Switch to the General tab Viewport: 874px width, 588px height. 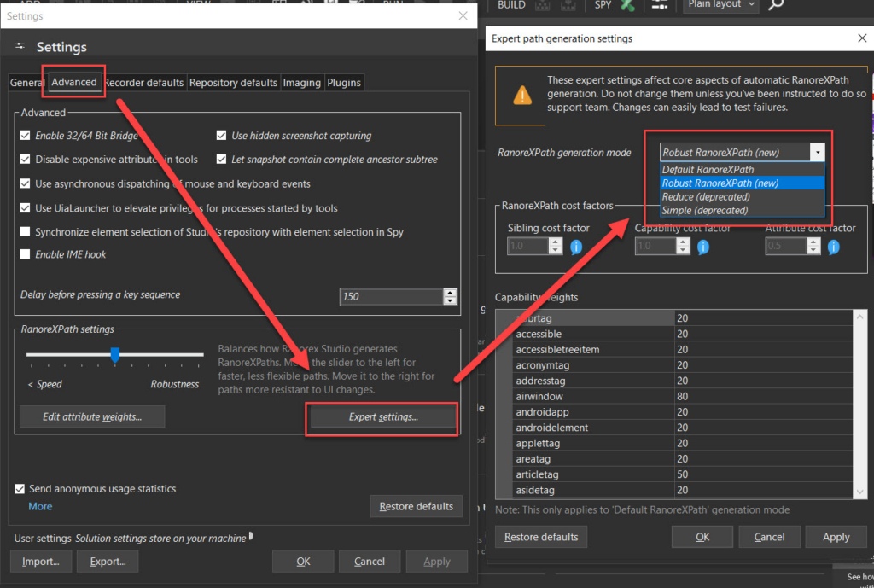26,83
